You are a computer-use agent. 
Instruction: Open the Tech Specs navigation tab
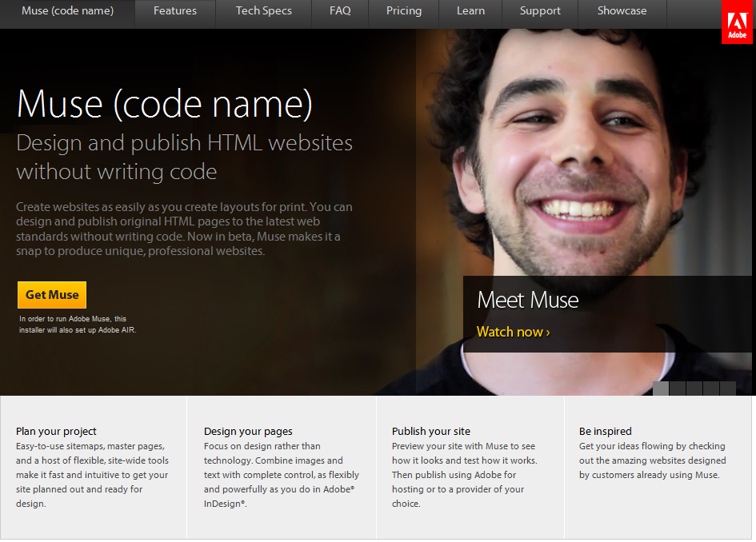[264, 10]
